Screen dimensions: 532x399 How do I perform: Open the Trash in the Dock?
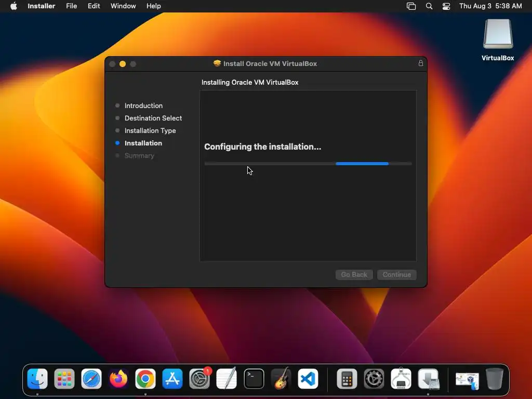pos(495,379)
